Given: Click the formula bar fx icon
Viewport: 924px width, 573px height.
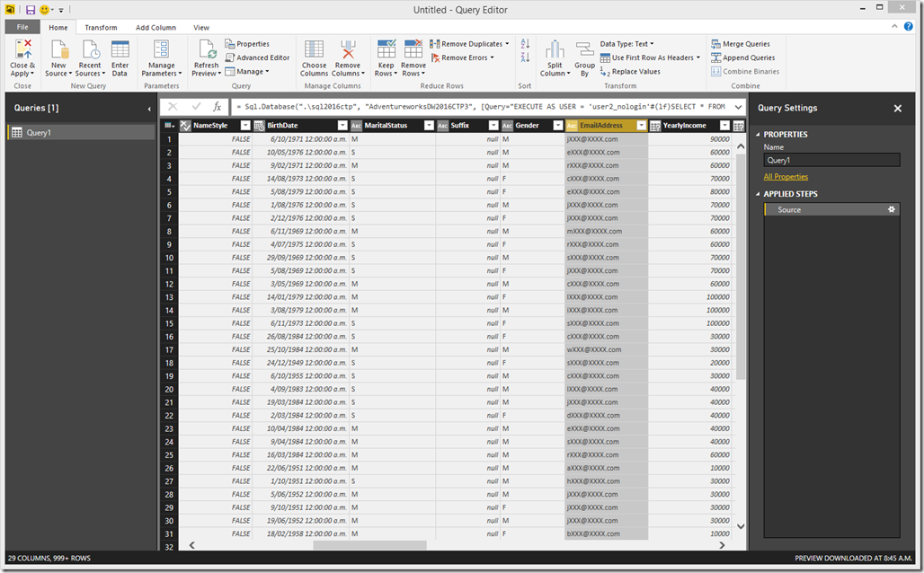Looking at the screenshot, I should click(217, 107).
